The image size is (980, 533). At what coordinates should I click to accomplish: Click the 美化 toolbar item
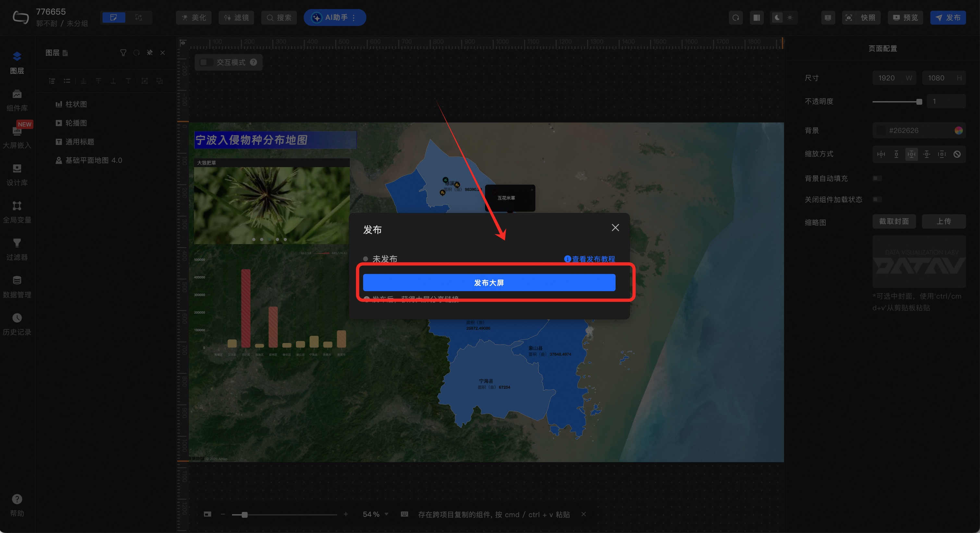point(194,18)
